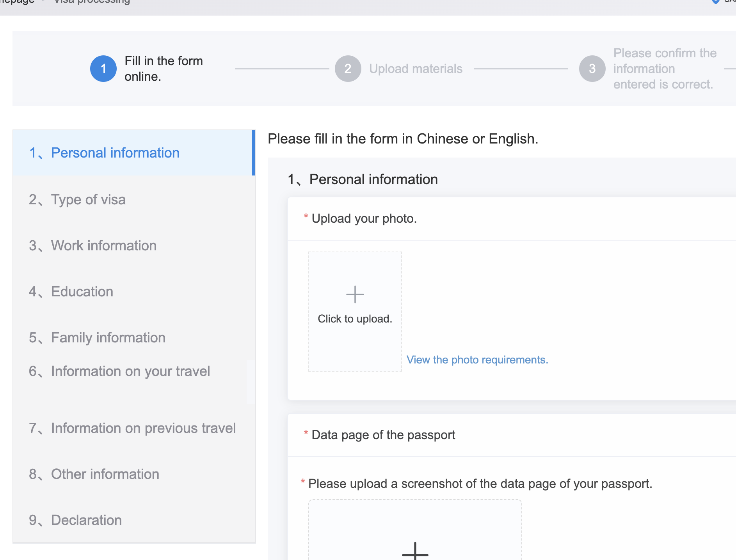Open the Personal information sidebar section
This screenshot has width=736, height=560.
(x=115, y=153)
